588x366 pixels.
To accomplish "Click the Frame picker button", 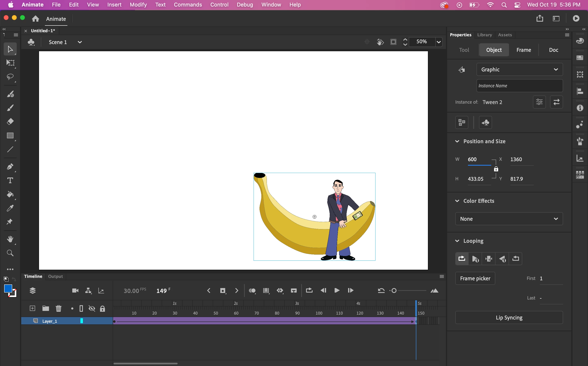I will click(475, 278).
